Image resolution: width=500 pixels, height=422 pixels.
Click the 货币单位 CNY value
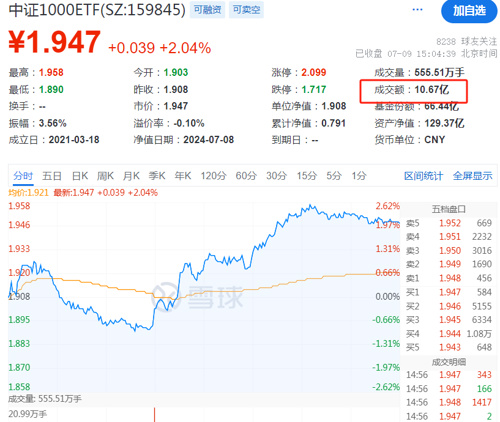coord(435,140)
